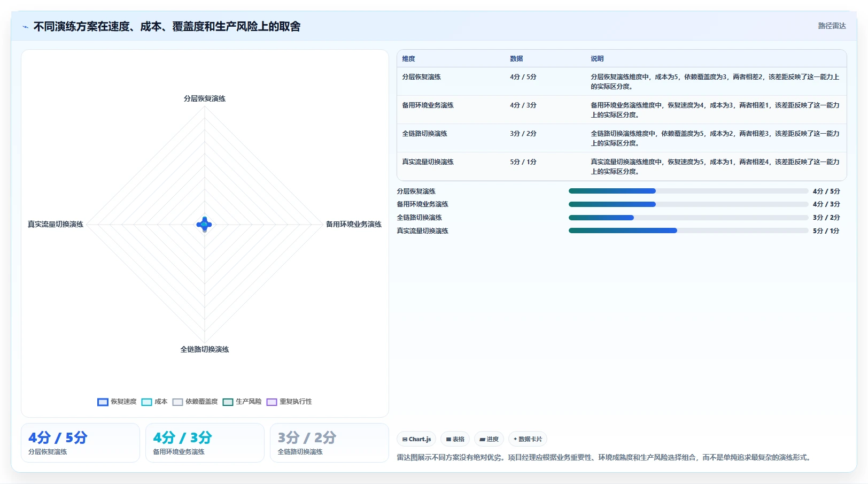The image size is (868, 484).
Task: Toggle the 重复执行性 legend series
Action: (x=289, y=402)
